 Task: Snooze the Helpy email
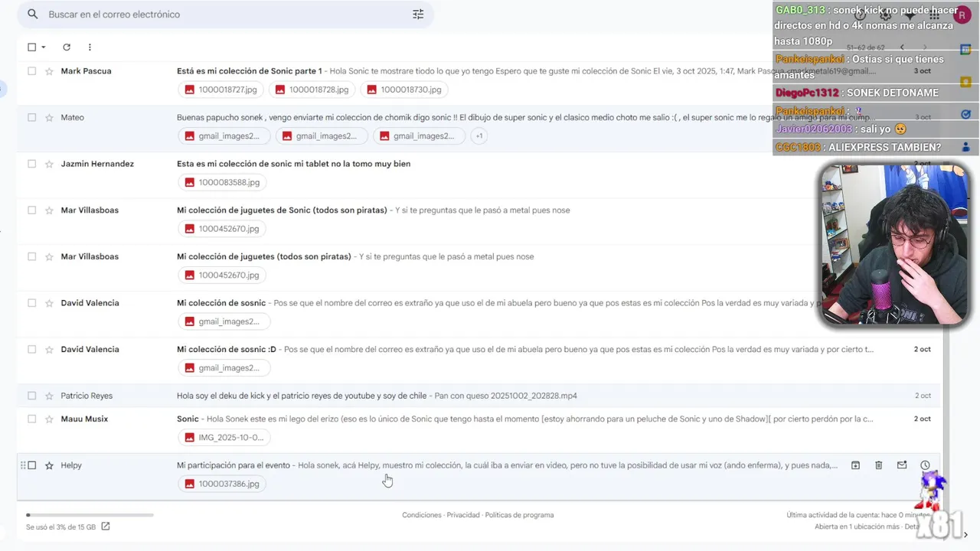tap(925, 465)
